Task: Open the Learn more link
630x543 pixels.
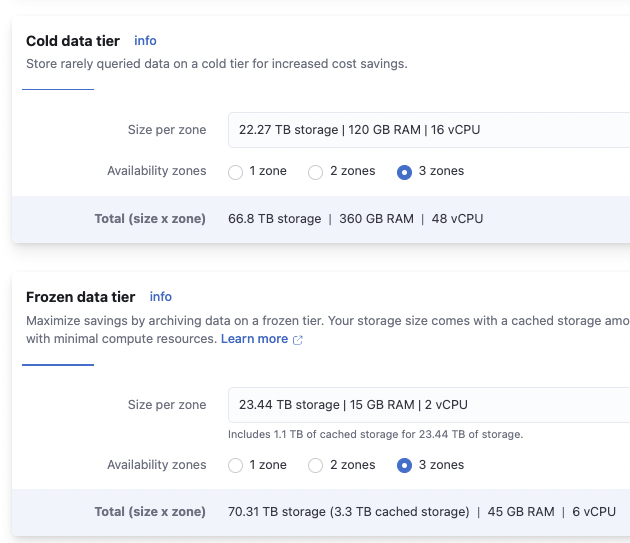Action: (254, 339)
